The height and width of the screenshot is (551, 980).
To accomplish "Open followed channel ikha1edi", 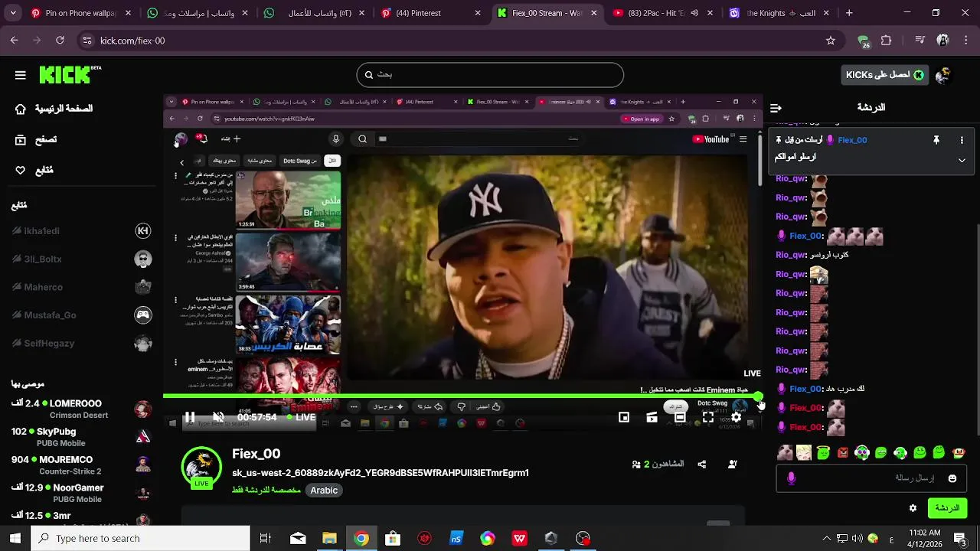I will [x=82, y=230].
